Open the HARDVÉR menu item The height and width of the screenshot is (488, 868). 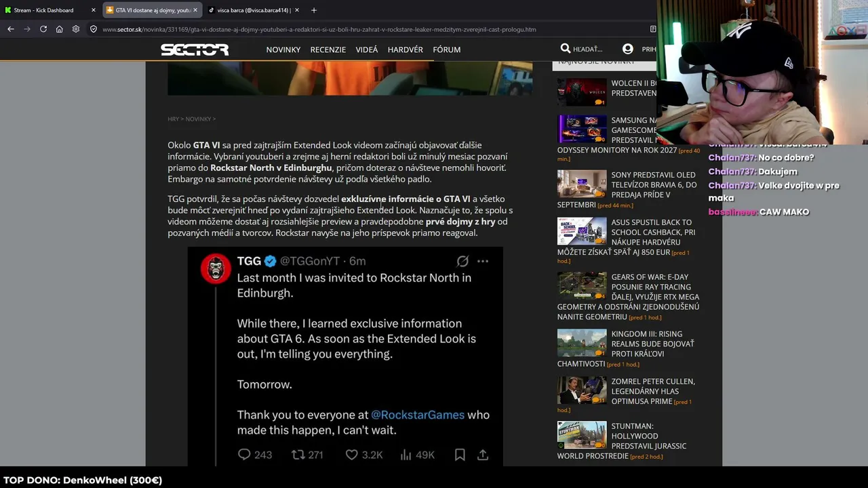(406, 49)
